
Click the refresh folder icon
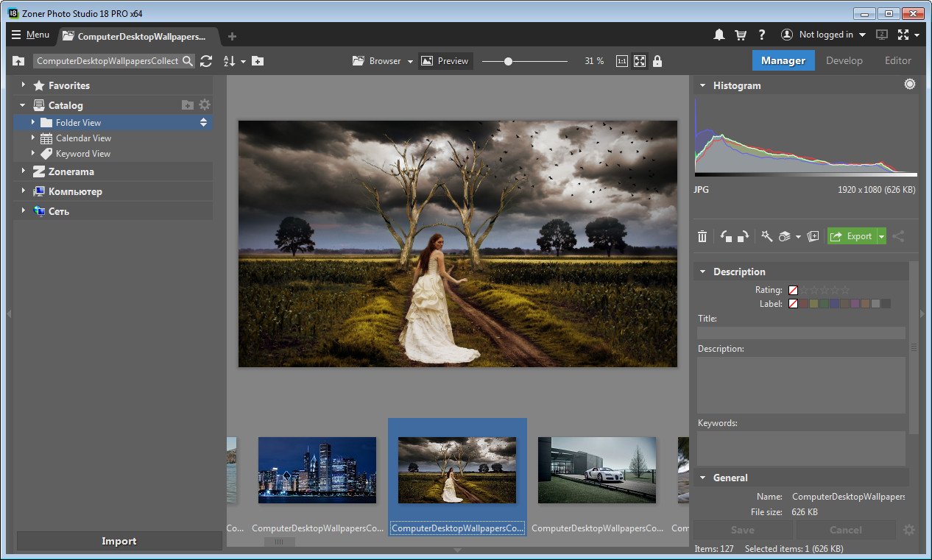[x=206, y=61]
